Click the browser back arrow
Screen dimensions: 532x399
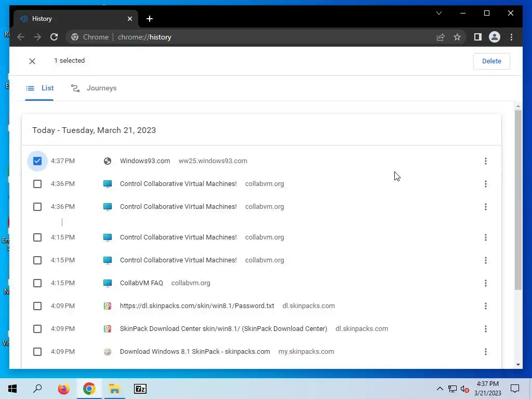click(x=21, y=37)
